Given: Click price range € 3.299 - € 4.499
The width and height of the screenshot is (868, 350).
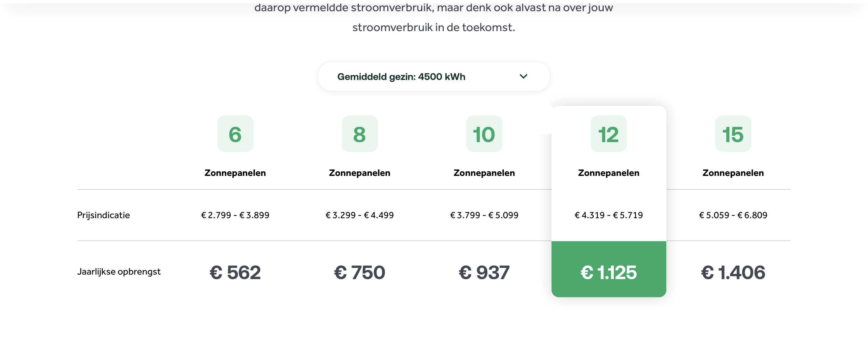Looking at the screenshot, I should [x=360, y=215].
